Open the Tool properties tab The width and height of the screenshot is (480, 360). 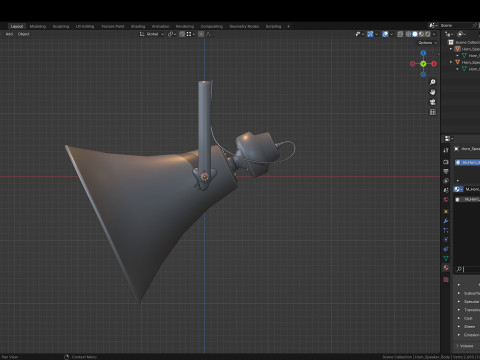click(x=446, y=150)
